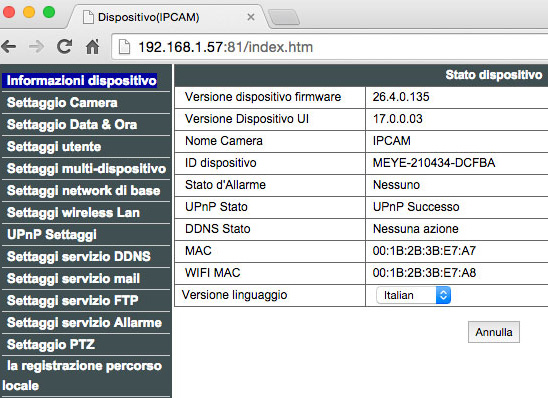
Task: Open Informazioni dispositivo in the sidebar
Action: 81,80
